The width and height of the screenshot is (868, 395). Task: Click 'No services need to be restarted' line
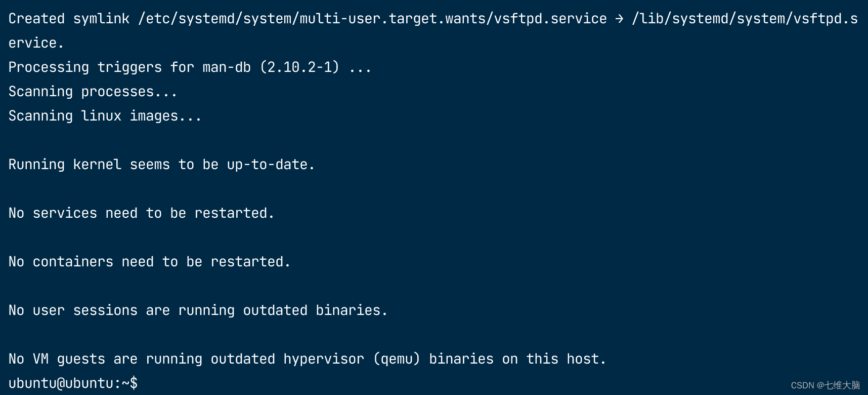(142, 213)
